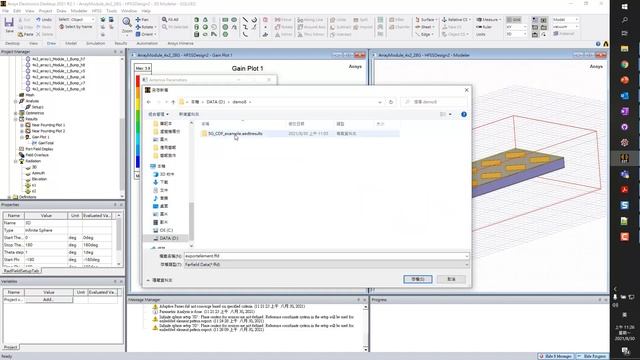This screenshot has width=640, height=360.
Task: Open the HFSS menu
Action: (97, 11)
